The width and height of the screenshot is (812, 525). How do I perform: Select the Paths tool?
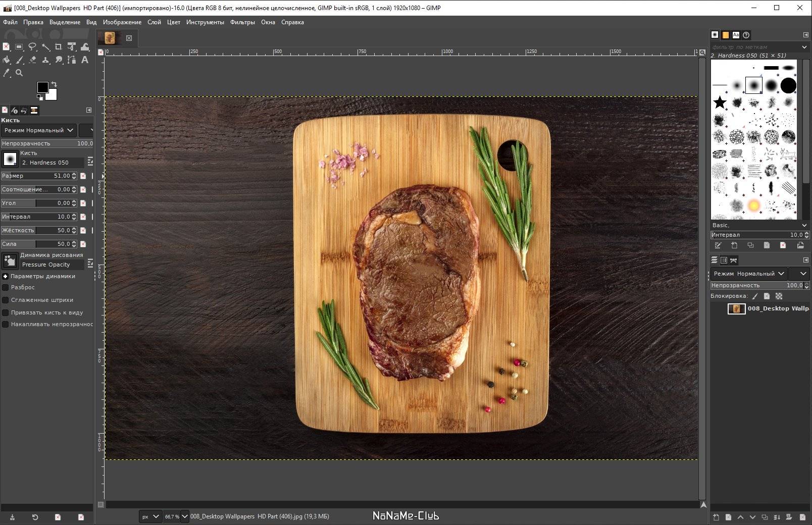click(x=72, y=60)
